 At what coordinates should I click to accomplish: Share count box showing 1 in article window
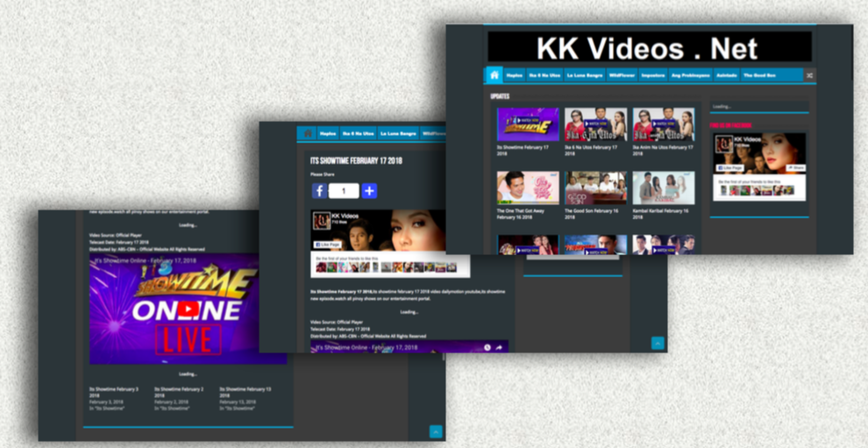pyautogui.click(x=344, y=191)
